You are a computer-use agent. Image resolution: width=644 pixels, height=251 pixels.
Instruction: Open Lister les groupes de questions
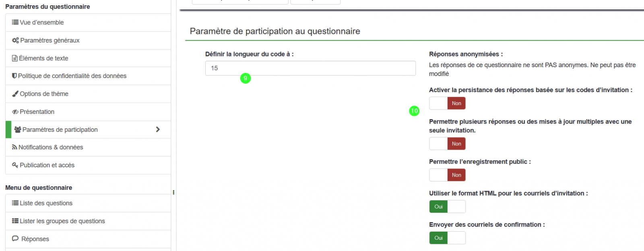click(88, 221)
